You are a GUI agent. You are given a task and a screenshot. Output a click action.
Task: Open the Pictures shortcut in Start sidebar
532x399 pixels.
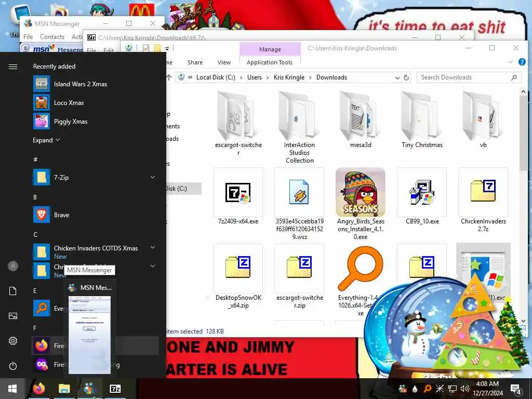click(x=13, y=316)
